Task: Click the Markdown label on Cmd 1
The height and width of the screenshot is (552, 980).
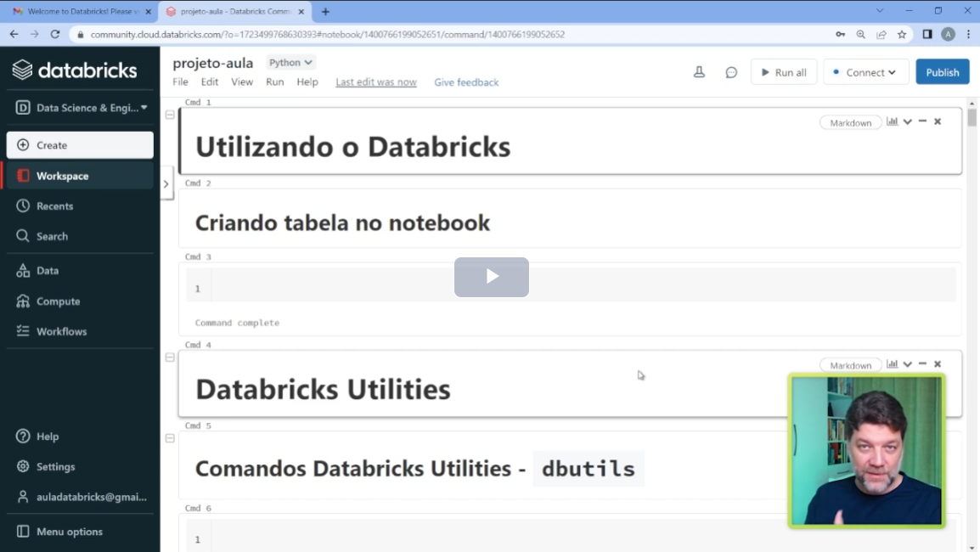Action: (x=851, y=122)
